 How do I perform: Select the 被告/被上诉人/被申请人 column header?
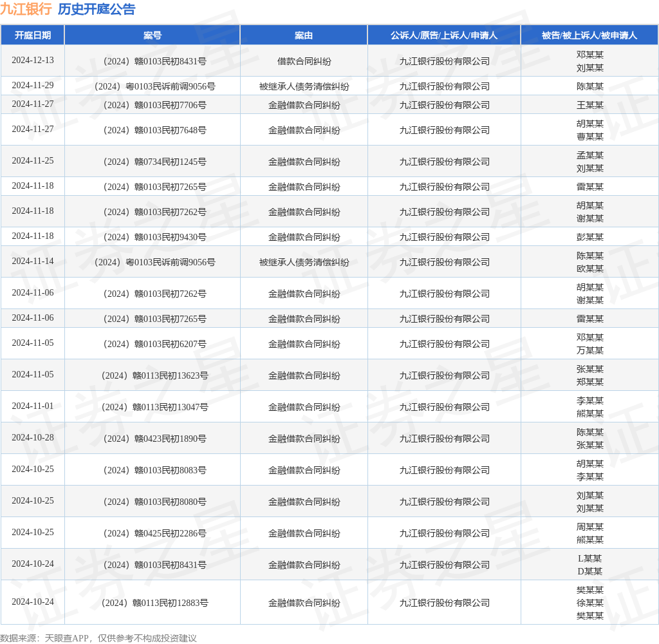(589, 35)
